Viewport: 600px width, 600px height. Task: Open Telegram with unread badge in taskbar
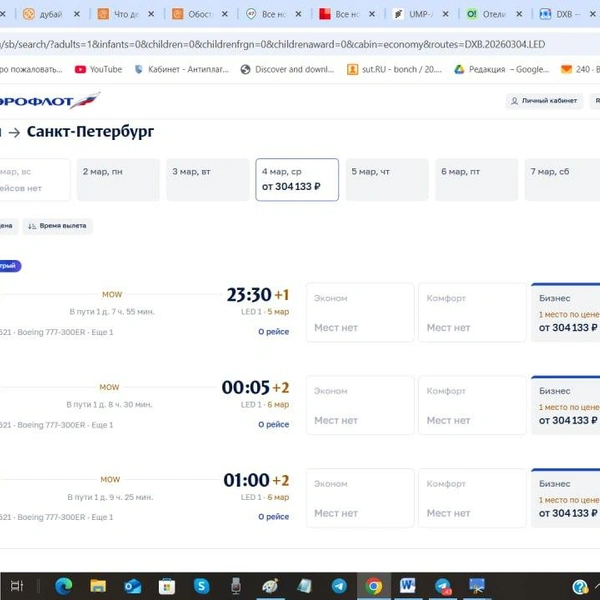443,586
